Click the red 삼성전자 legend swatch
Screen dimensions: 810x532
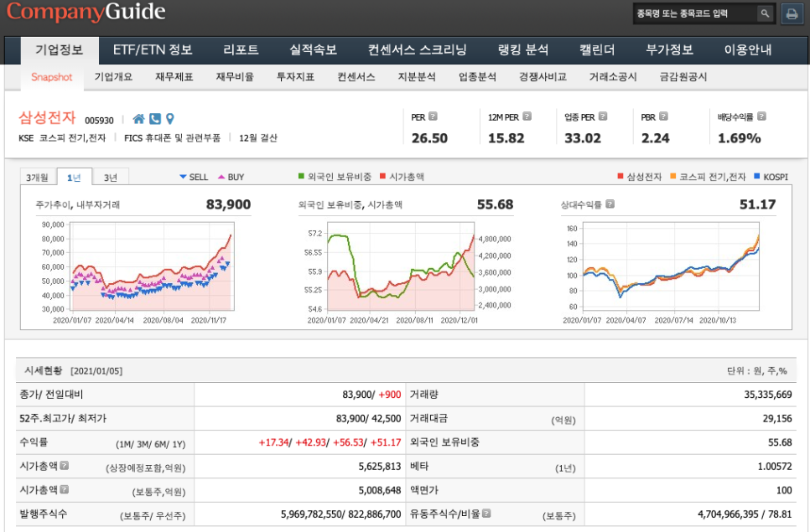(x=620, y=177)
